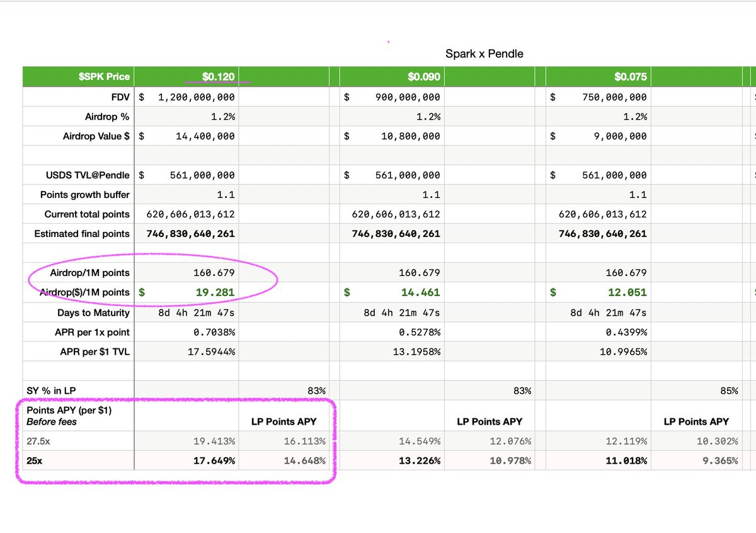Click the "Estimated final points" row label
The height and width of the screenshot is (533, 756).
(82, 234)
